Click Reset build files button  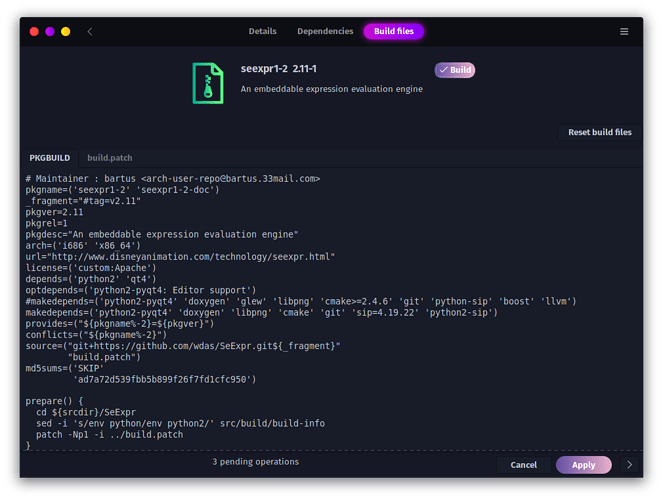600,132
